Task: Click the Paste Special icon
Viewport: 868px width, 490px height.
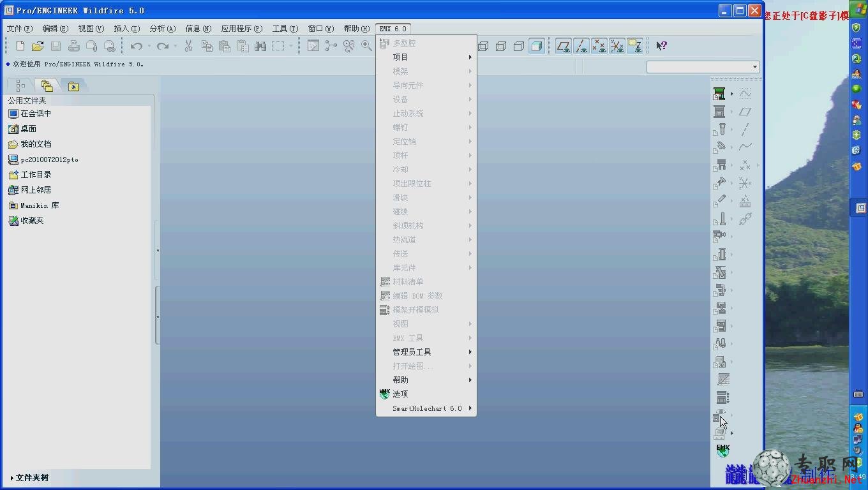Action: tap(243, 46)
